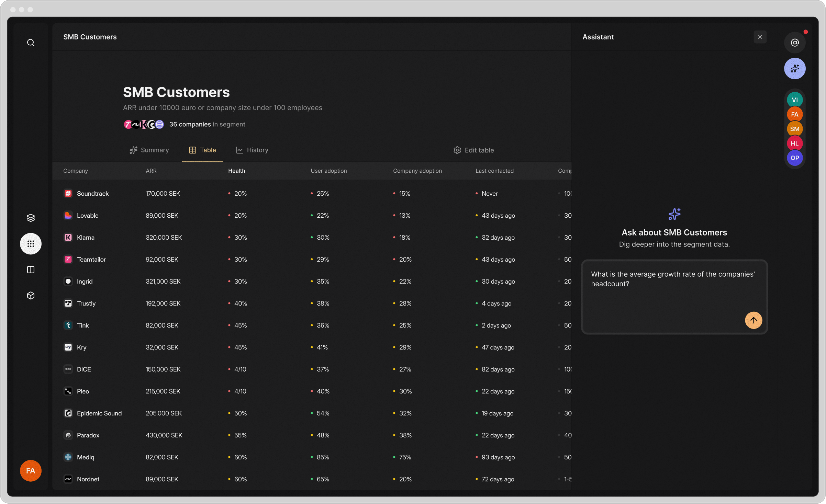Sort by the Health column header
The width and height of the screenshot is (826, 504).
point(236,171)
